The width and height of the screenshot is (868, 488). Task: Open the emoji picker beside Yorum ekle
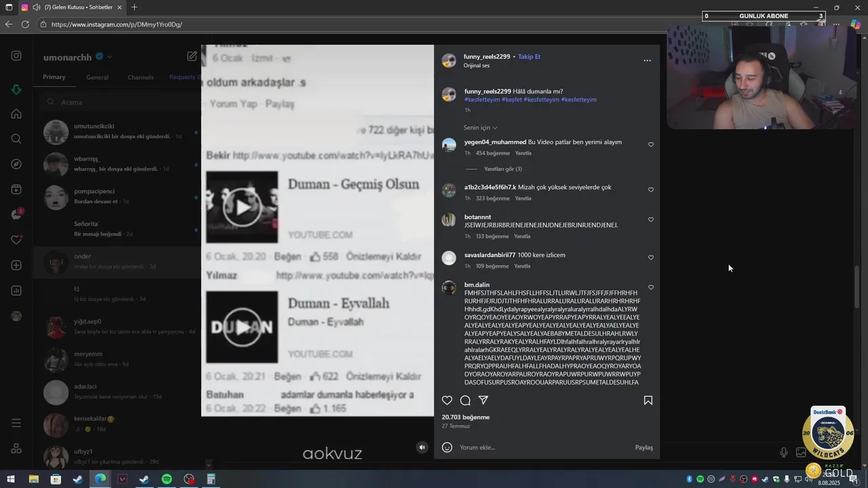(x=447, y=447)
